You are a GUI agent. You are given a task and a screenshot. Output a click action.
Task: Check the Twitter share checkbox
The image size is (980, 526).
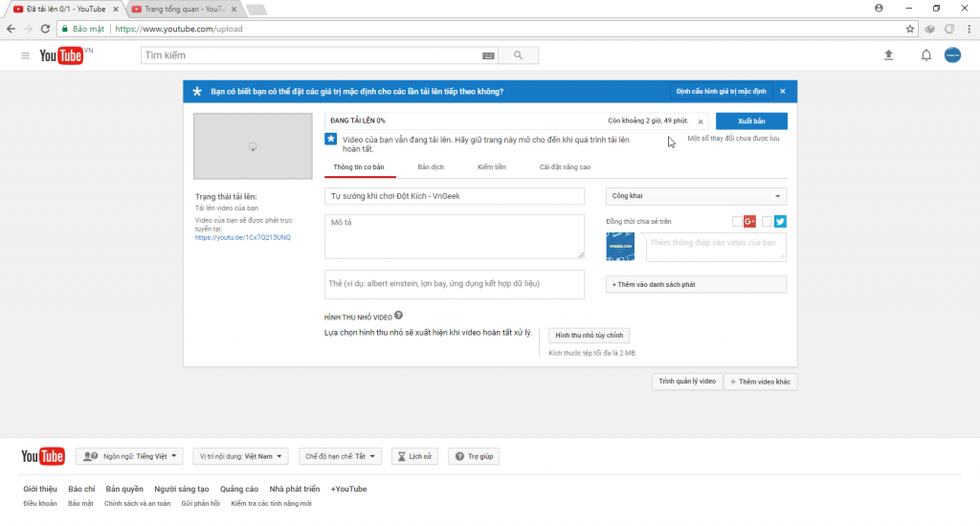(x=767, y=221)
